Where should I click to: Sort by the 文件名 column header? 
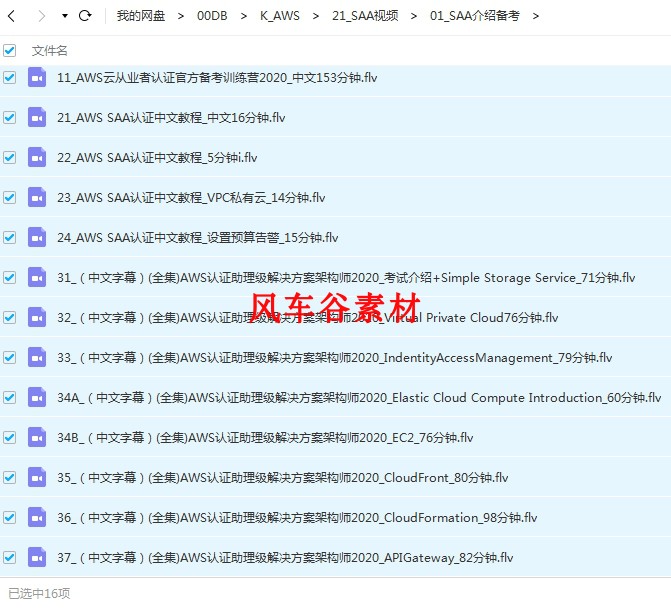tap(50, 51)
